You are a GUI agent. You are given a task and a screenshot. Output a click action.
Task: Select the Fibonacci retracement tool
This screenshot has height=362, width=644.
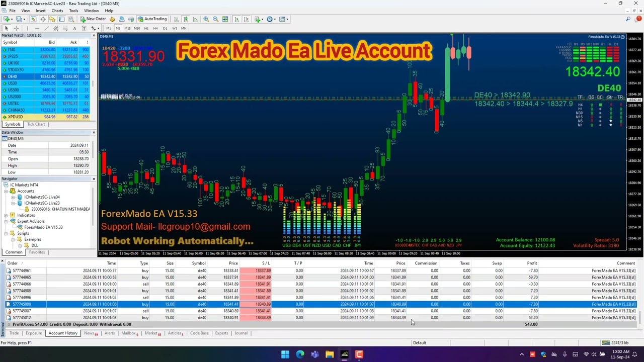point(65,28)
